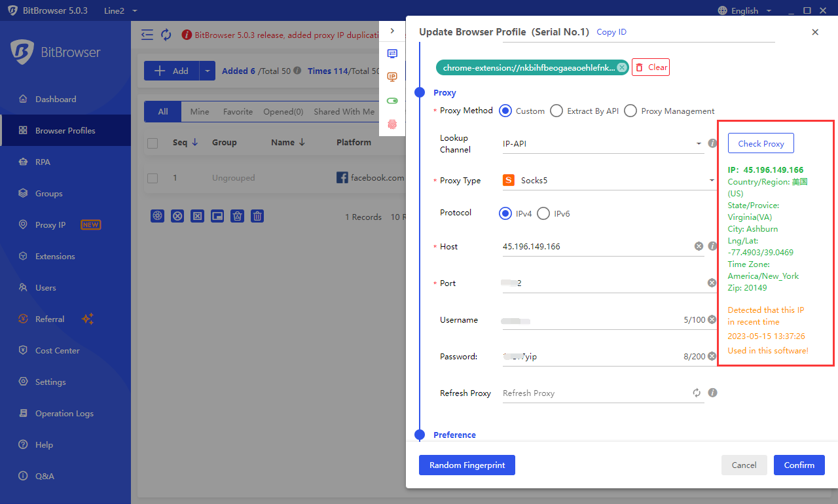The width and height of the screenshot is (838, 504).
Task: Click the Referral coin icon in the sidebar
Action: click(x=23, y=319)
